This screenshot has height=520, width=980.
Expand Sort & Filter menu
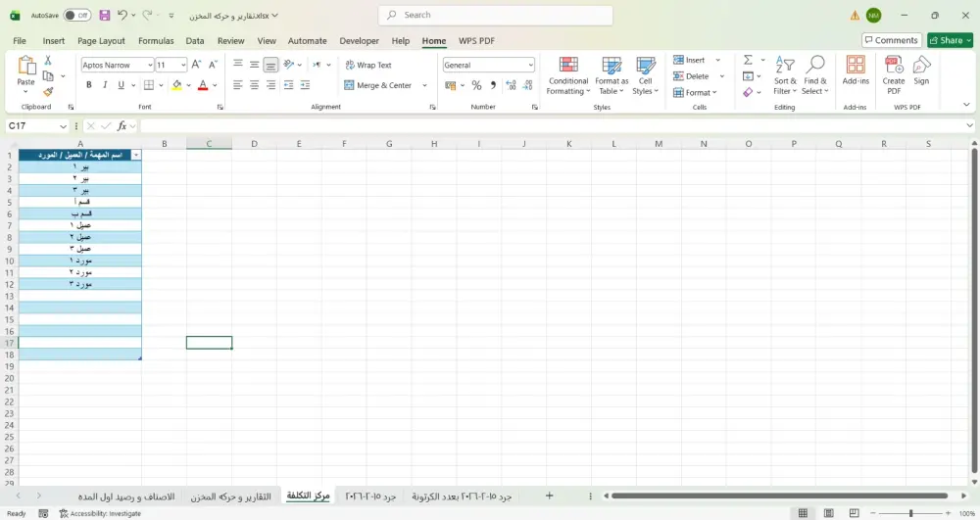785,74
